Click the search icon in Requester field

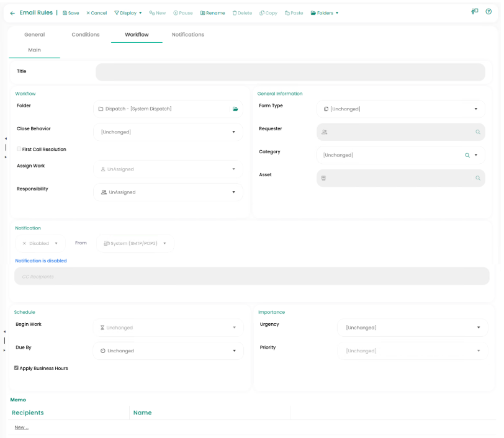[x=478, y=132]
